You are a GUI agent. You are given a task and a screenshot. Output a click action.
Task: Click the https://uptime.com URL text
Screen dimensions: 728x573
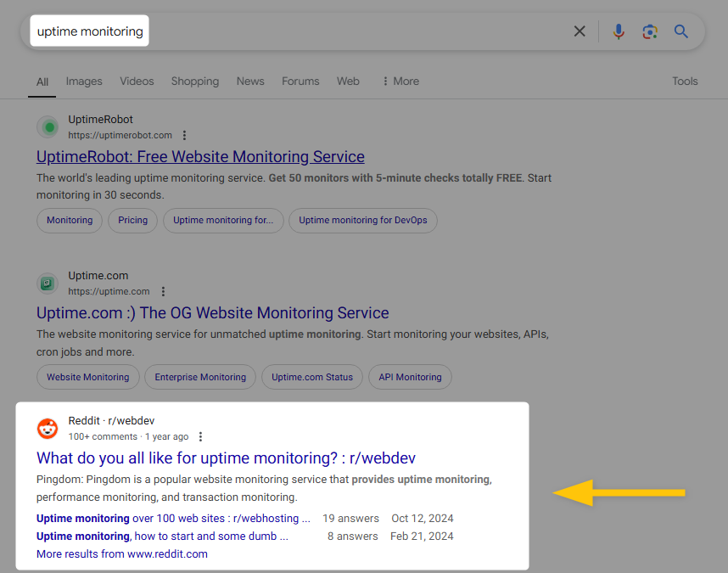click(x=109, y=292)
